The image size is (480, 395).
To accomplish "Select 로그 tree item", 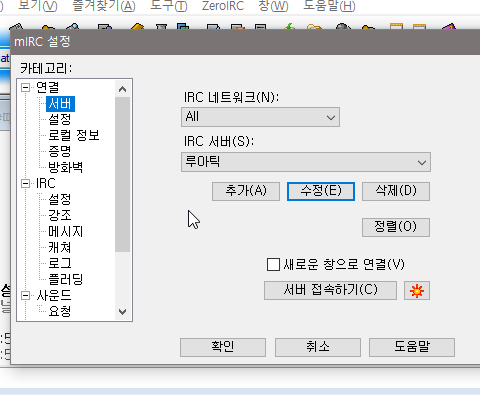I will click(x=60, y=263).
